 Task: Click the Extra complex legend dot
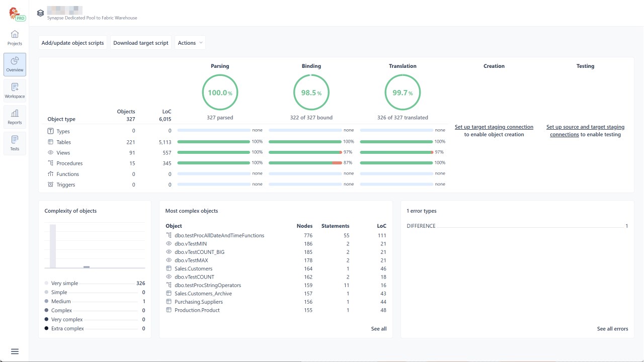tap(47, 328)
